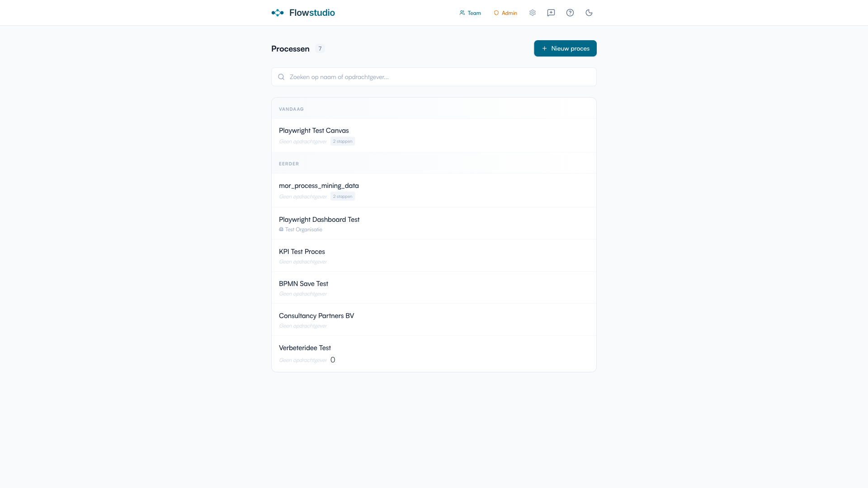Click the Flowstudio logo icon
Viewport: 868px width, 488px height.
pos(277,13)
